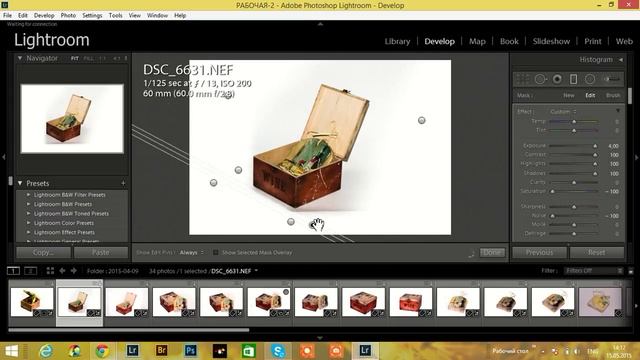Go forward with filmstrip right arrow

point(74,271)
